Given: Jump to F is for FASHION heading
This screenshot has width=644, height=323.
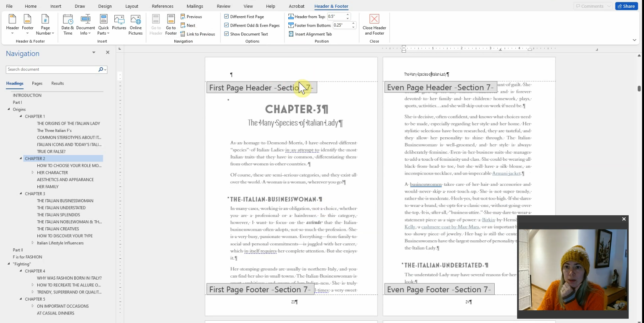Looking at the screenshot, I should [x=27, y=257].
